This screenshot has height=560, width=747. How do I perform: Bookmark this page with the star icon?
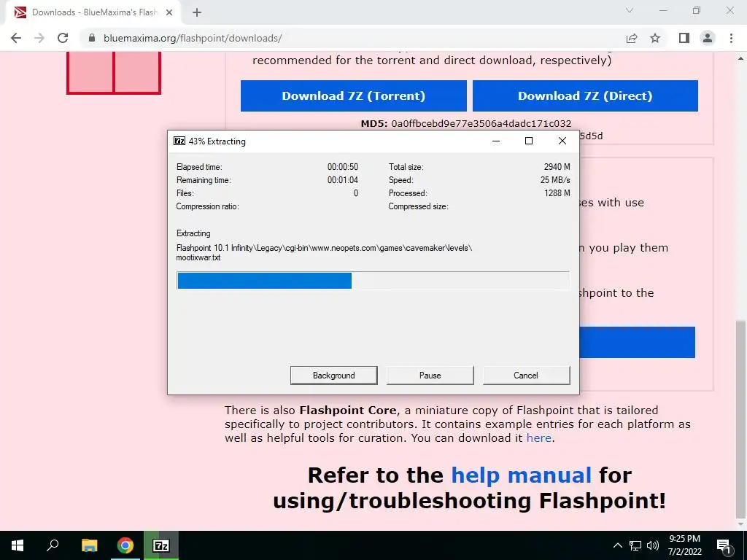click(x=655, y=38)
